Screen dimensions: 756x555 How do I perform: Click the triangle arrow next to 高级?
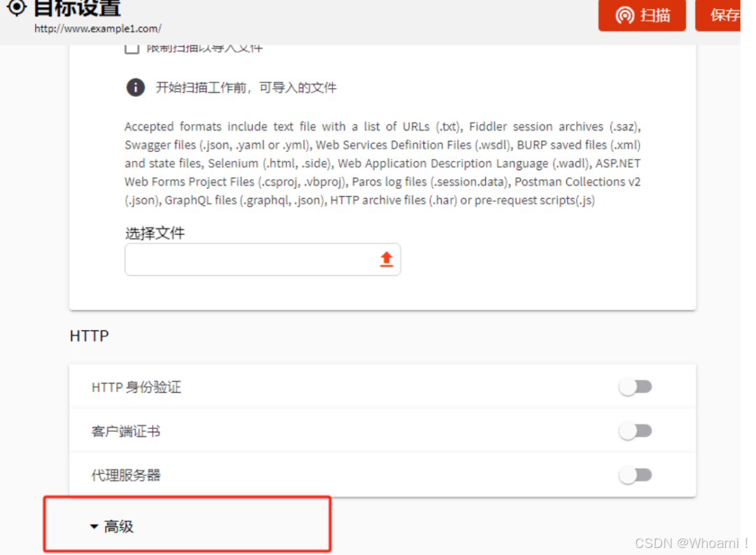pyautogui.click(x=94, y=526)
